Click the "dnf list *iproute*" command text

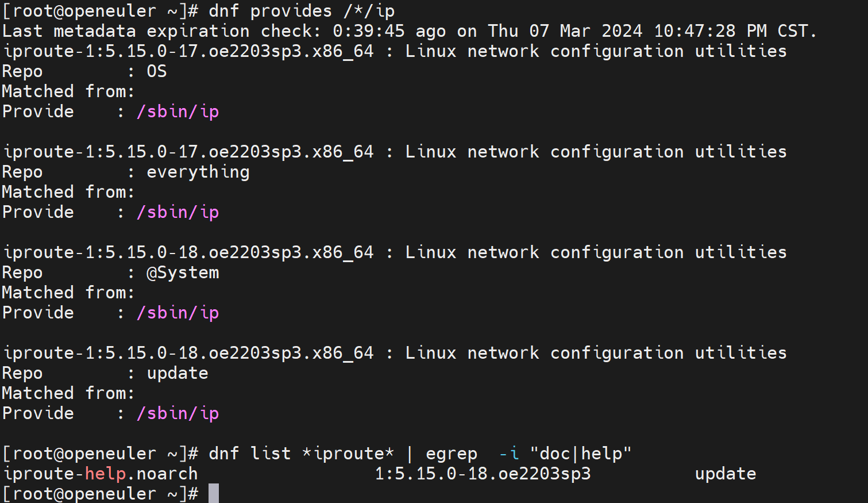(302, 454)
